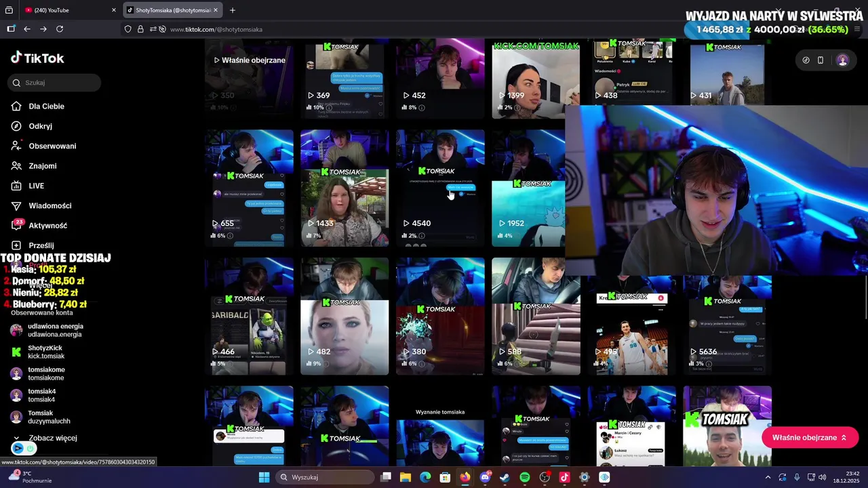
Task: Open tomsiakome followed account
Action: pyautogui.click(x=38, y=373)
